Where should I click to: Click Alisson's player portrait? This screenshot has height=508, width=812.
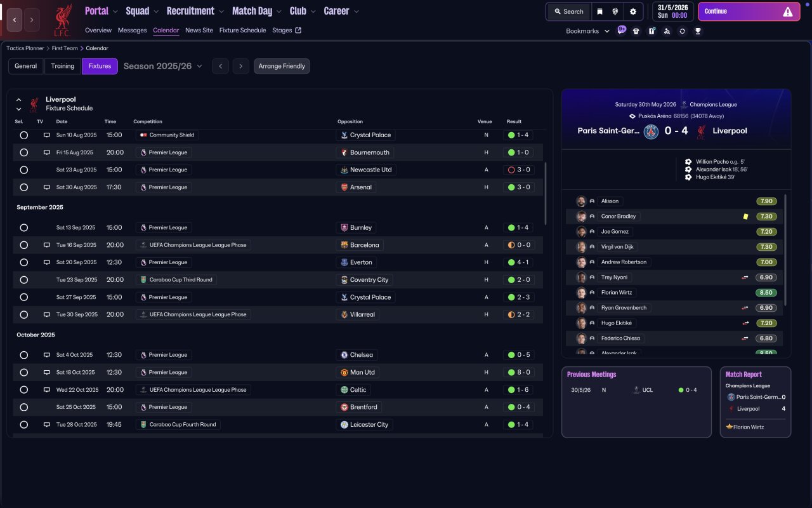(x=581, y=201)
